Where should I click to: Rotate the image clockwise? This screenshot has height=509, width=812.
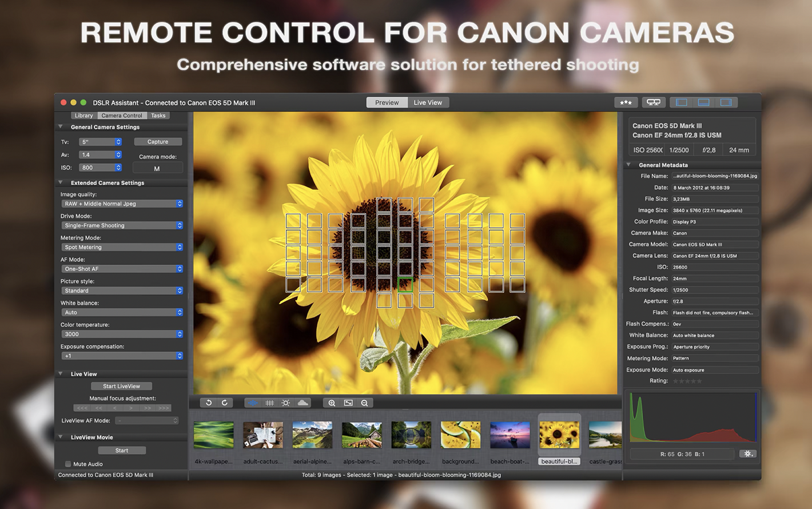pyautogui.click(x=225, y=403)
